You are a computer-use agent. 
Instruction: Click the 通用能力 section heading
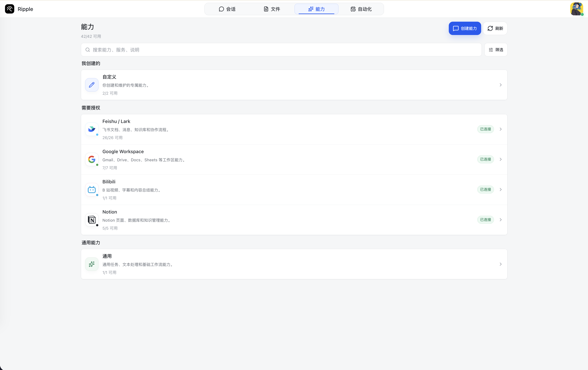click(91, 243)
